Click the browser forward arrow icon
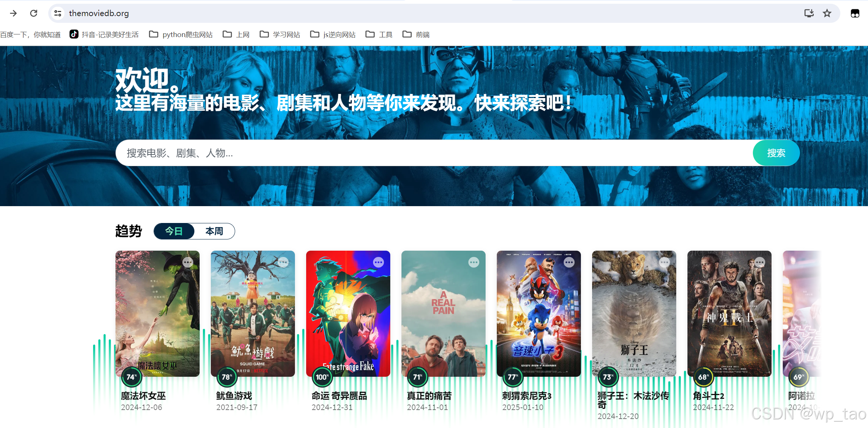 tap(13, 13)
